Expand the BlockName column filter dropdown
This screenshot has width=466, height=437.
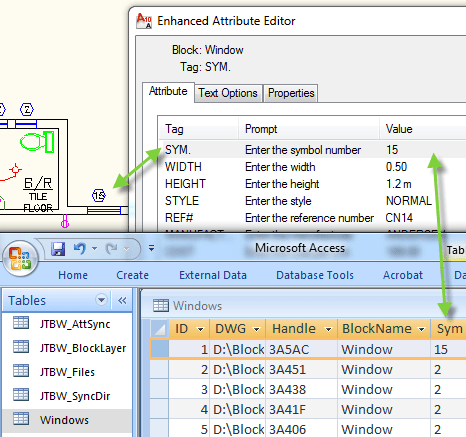(x=422, y=329)
